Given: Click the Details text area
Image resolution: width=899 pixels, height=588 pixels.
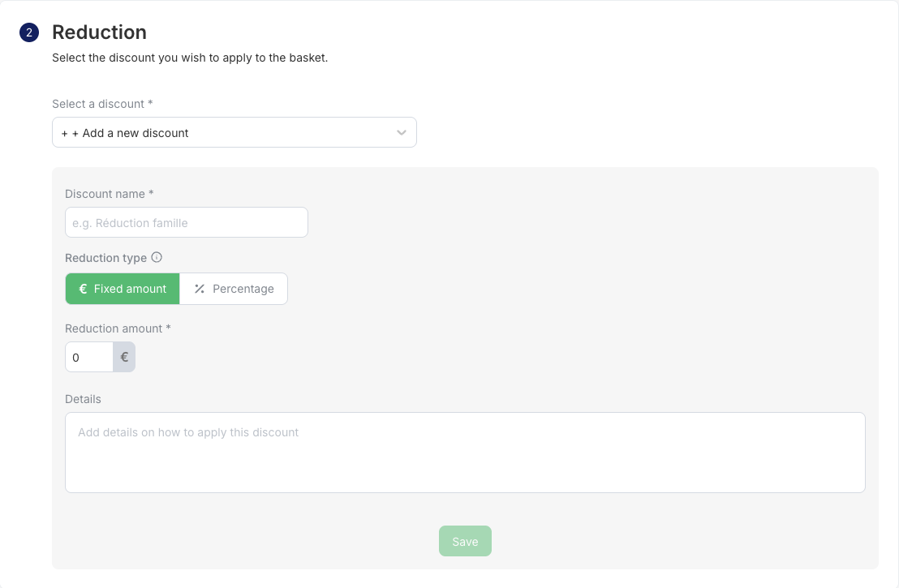Looking at the screenshot, I should pyautogui.click(x=465, y=453).
